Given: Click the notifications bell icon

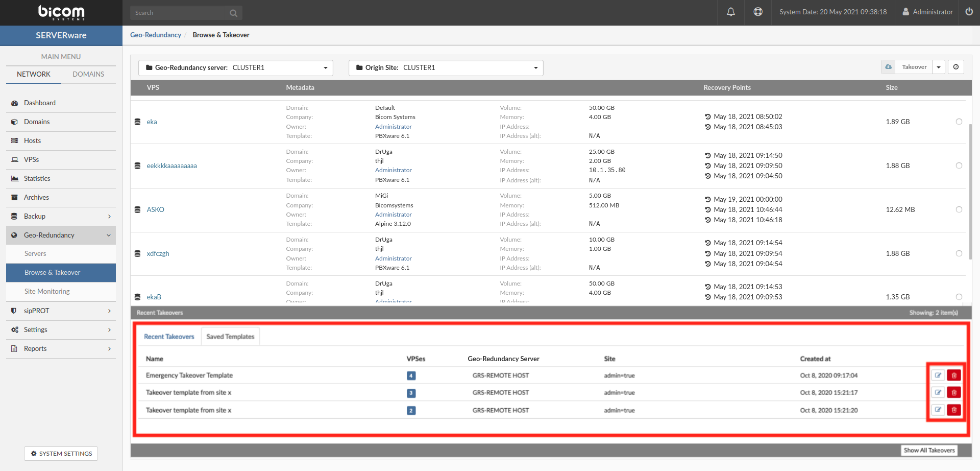Looking at the screenshot, I should pos(731,12).
